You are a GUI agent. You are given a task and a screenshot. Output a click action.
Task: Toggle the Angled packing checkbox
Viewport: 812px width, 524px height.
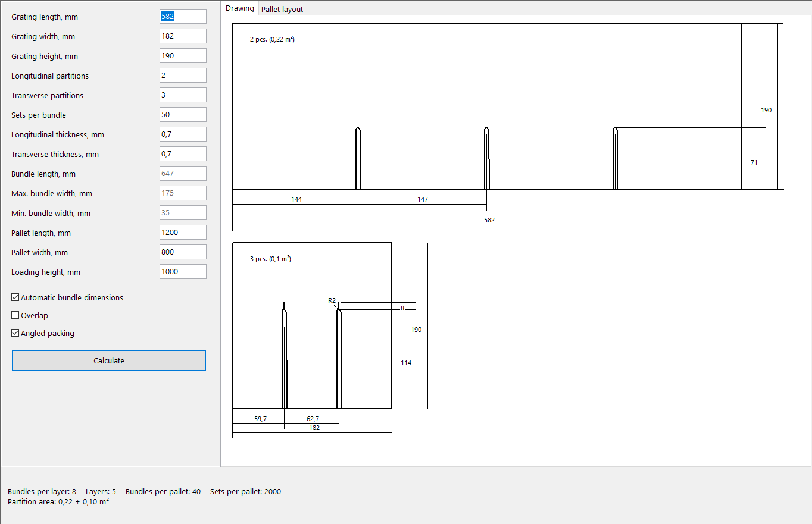(15, 333)
